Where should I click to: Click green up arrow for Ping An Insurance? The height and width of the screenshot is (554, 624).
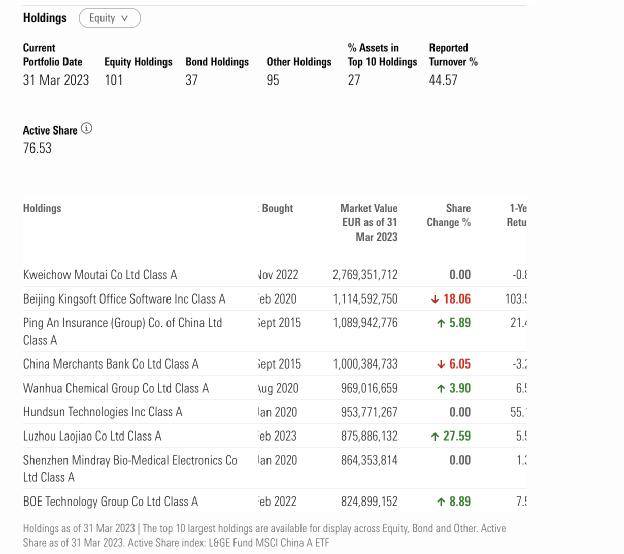441,323
